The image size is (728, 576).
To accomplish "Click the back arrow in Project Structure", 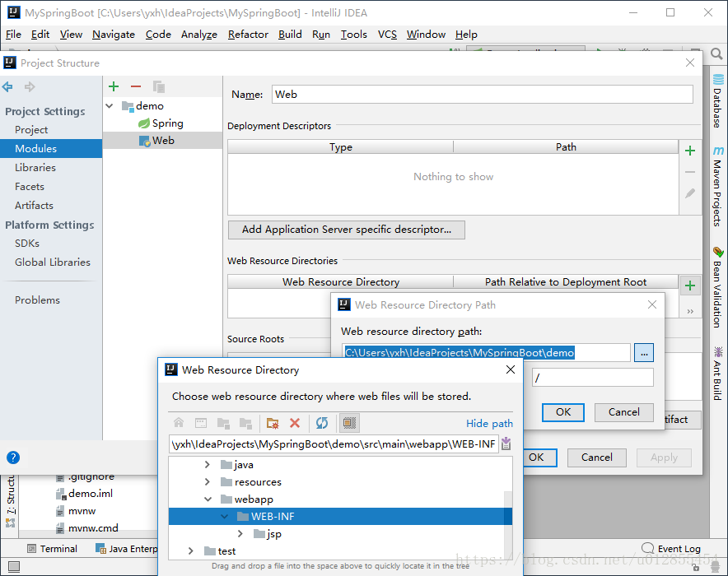I will [x=8, y=86].
